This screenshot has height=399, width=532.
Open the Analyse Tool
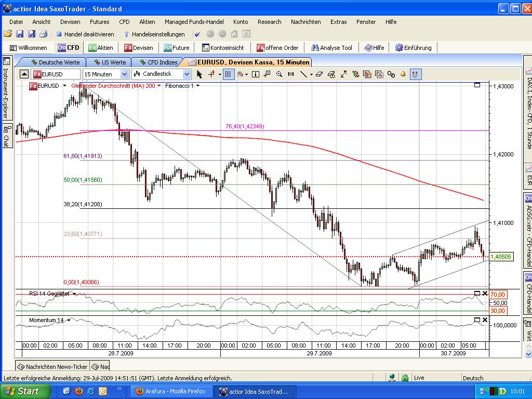331,47
